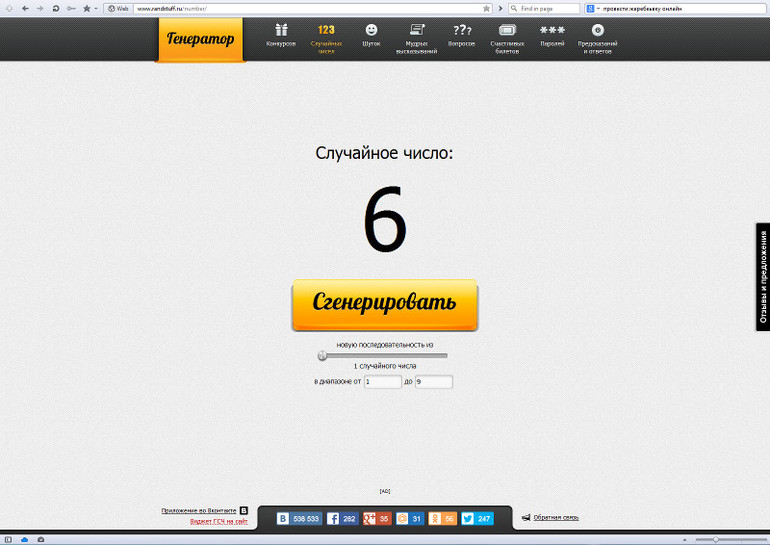Share on VKontakte with 538 533 count
The height and width of the screenshot is (545, 770).
point(299,519)
